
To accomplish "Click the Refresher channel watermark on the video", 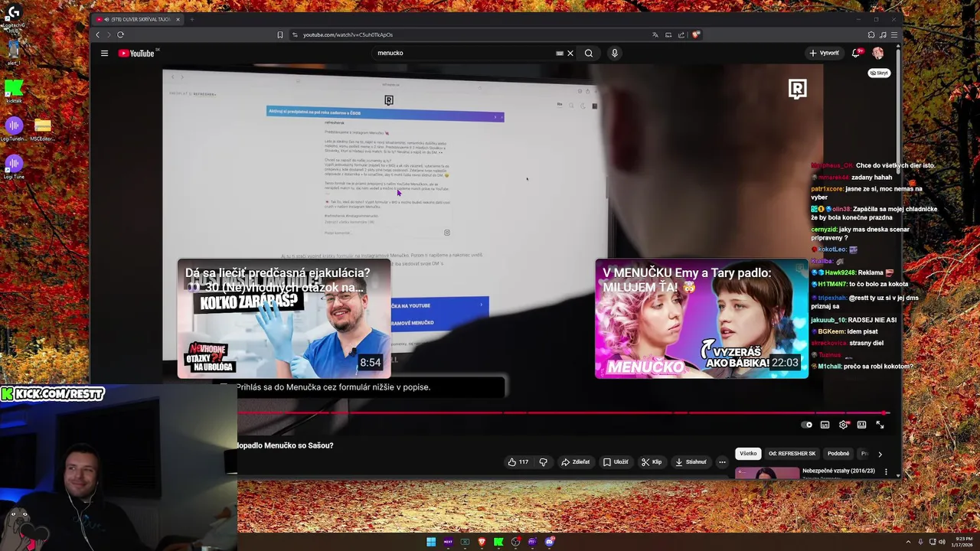I will 797,89.
